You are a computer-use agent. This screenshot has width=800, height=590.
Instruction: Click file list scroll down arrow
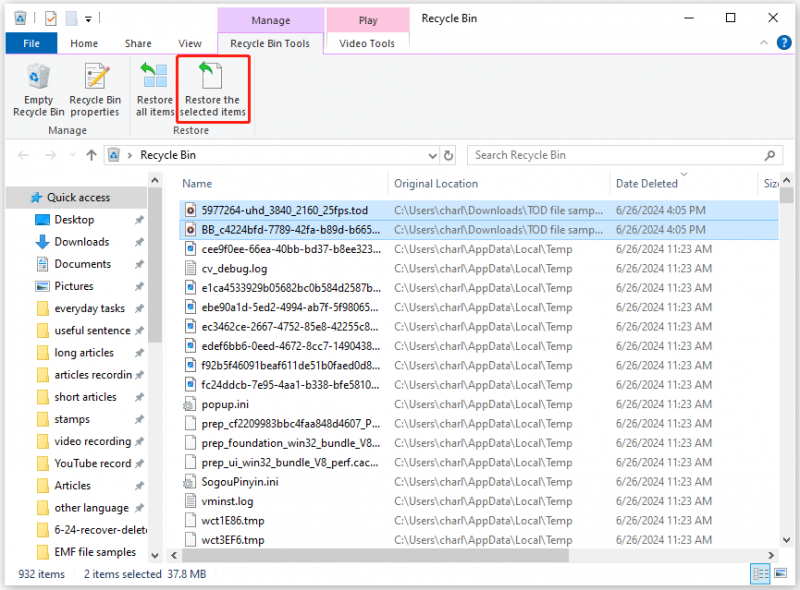coord(786,540)
